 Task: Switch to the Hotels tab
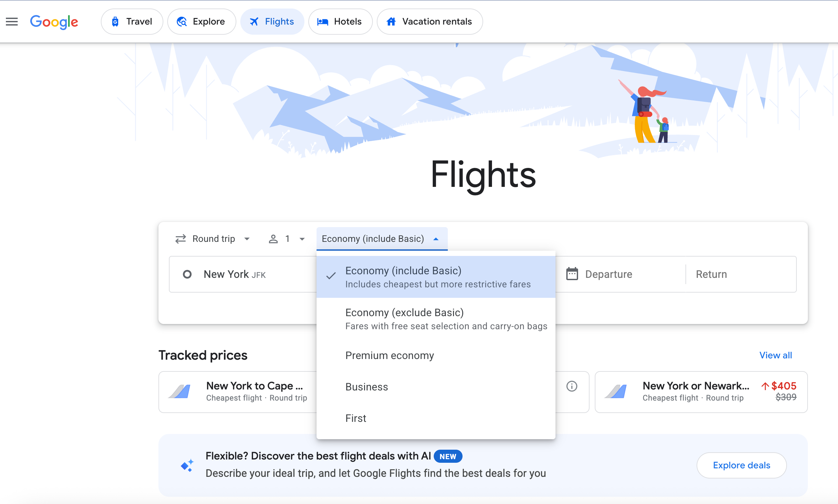click(x=340, y=22)
